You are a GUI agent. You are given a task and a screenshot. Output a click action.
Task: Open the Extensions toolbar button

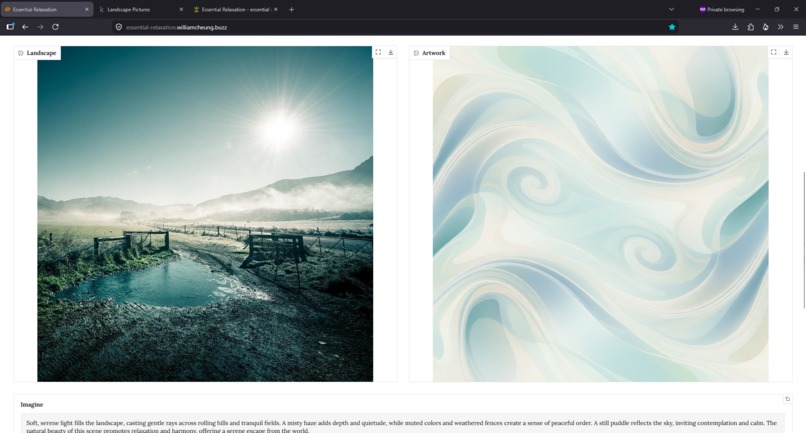(x=750, y=27)
